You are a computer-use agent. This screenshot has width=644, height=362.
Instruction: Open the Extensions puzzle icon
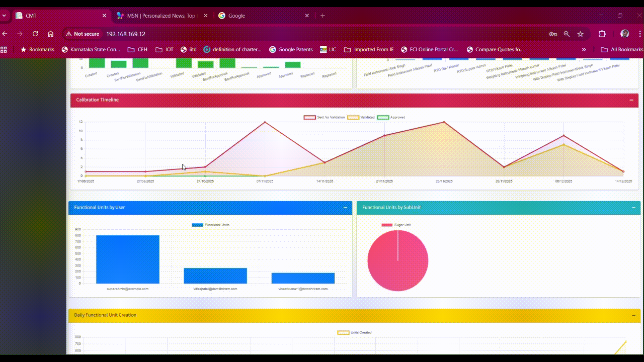point(602,34)
